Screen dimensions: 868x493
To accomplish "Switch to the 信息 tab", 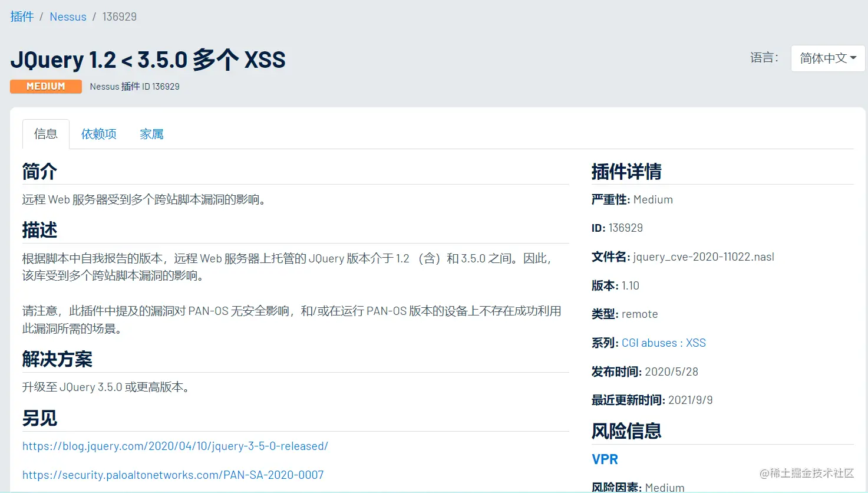I will point(46,134).
